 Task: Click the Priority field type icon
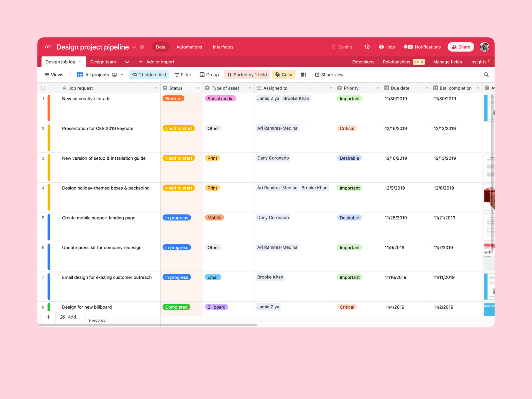point(339,88)
